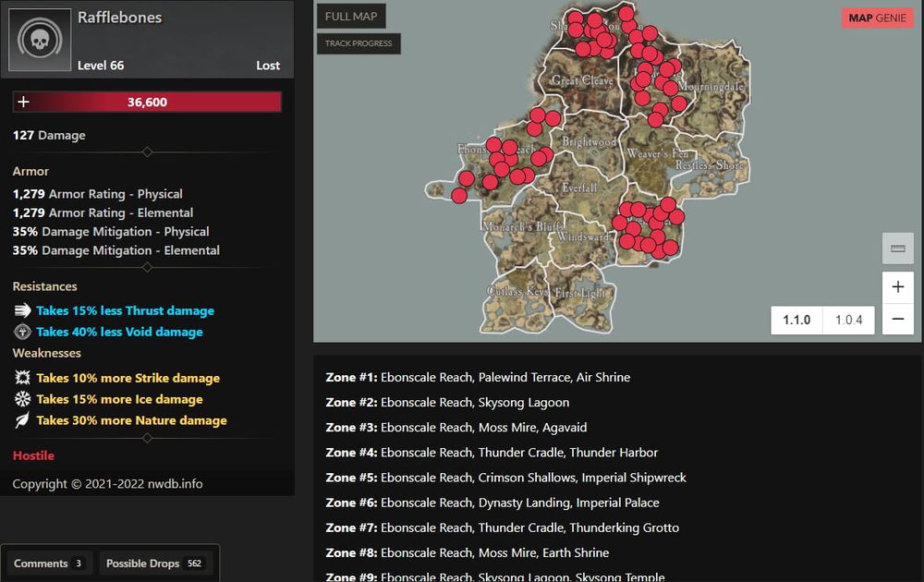Click the Cutlass Keys label on map
Image resolution: width=924 pixels, height=582 pixels.
coord(517,291)
